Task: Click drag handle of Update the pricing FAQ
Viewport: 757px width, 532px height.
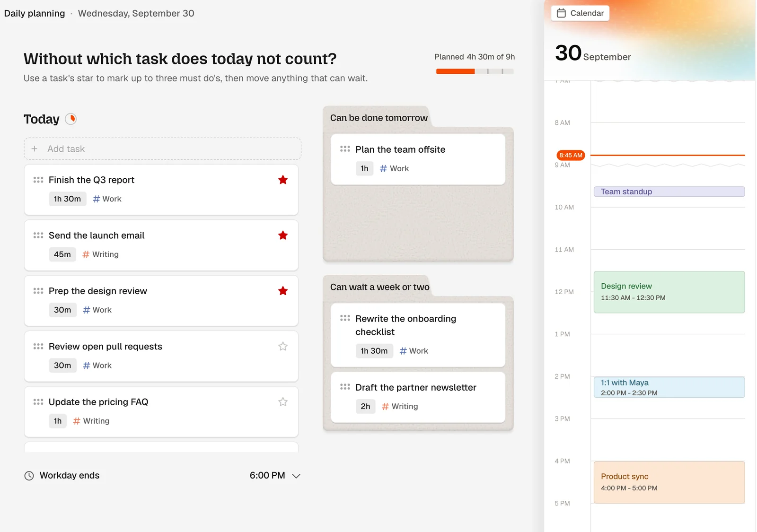Action: [x=38, y=401]
